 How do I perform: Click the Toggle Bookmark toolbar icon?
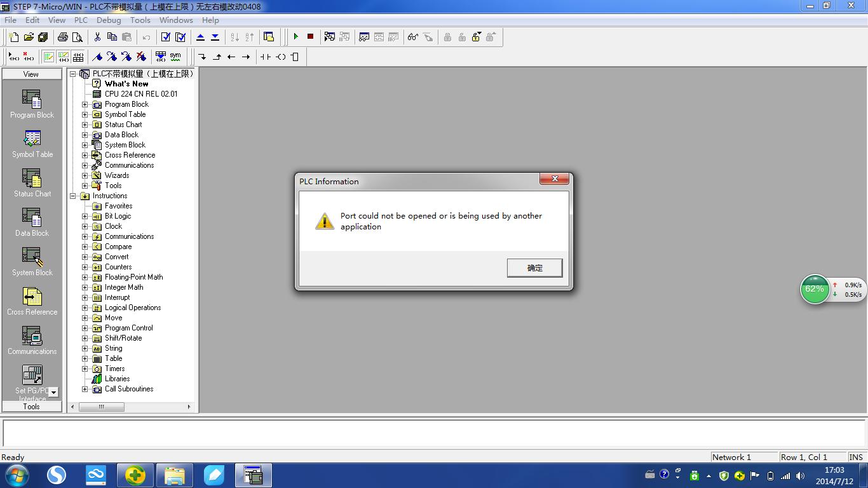97,57
